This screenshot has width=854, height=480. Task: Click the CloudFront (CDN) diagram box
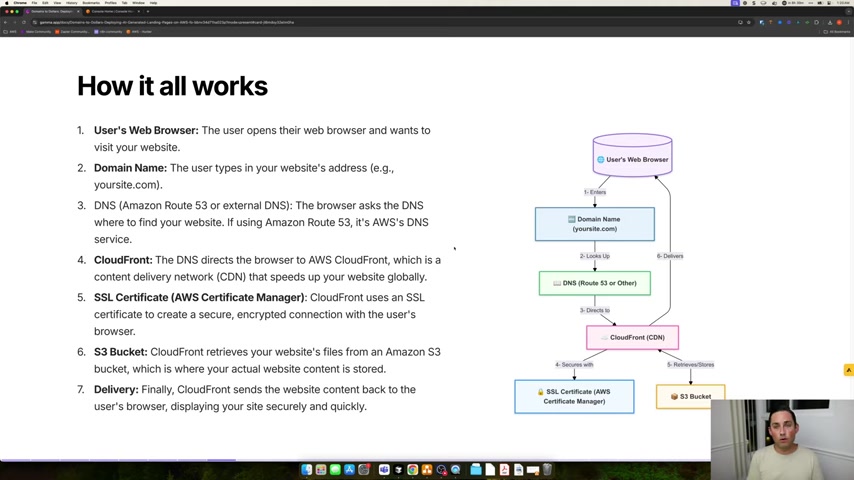[632, 338]
